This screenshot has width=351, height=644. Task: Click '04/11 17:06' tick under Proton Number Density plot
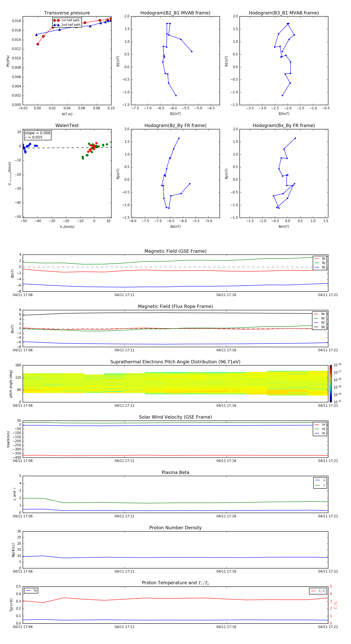23,571
